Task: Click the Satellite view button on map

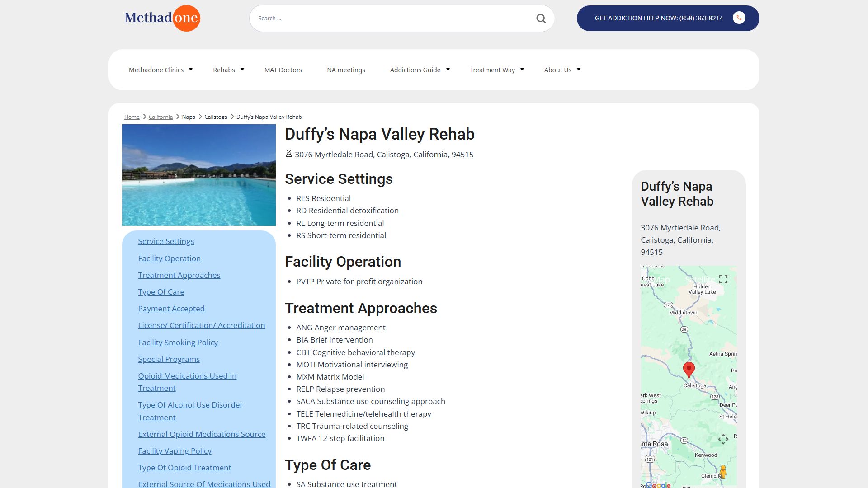Action: [x=700, y=279]
